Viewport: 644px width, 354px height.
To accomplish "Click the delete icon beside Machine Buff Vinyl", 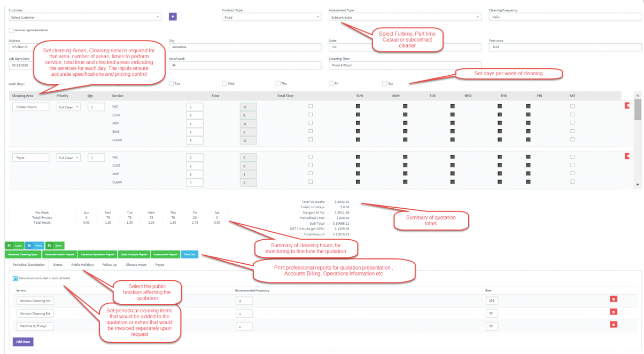I will (613, 324).
